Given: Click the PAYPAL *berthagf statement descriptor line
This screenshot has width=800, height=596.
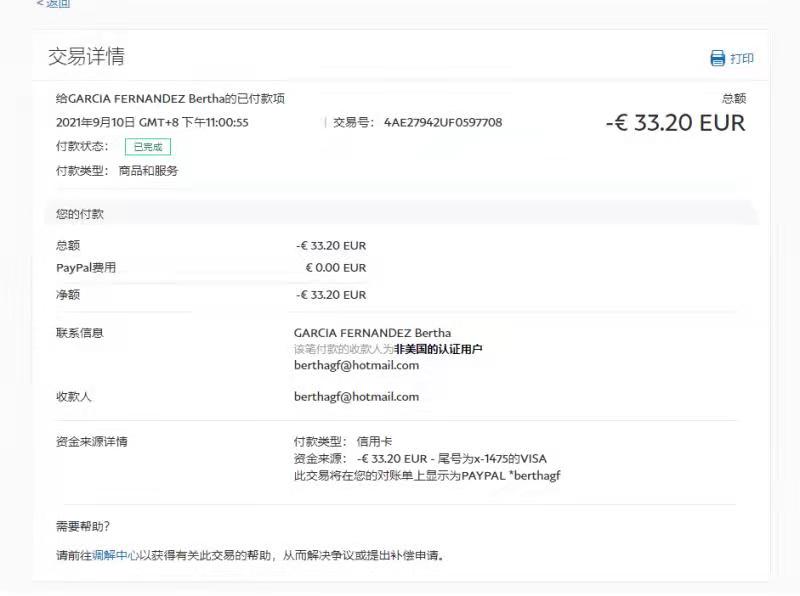Looking at the screenshot, I should (427, 475).
